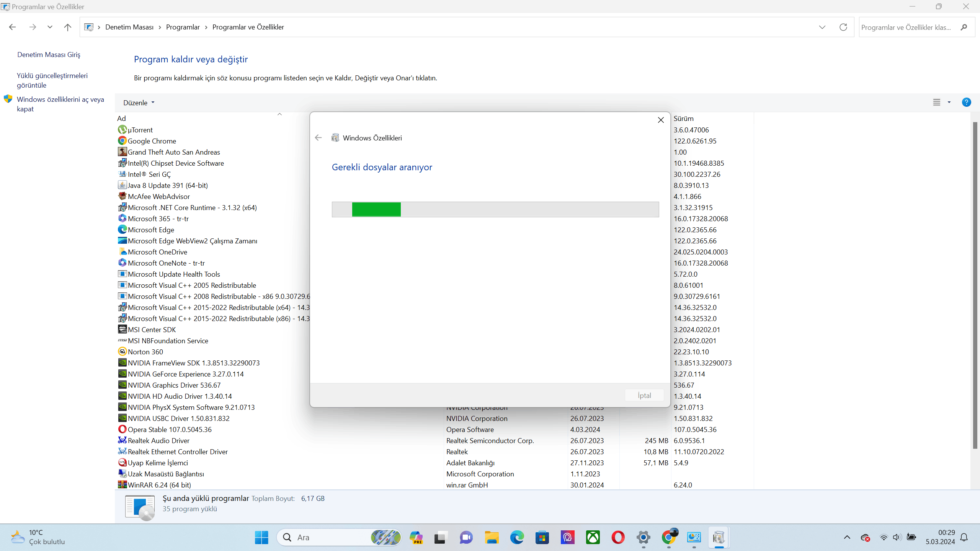Screen dimensions: 980x551
Task: Click the Programlar ve Özellikler search field
Action: (x=907, y=27)
